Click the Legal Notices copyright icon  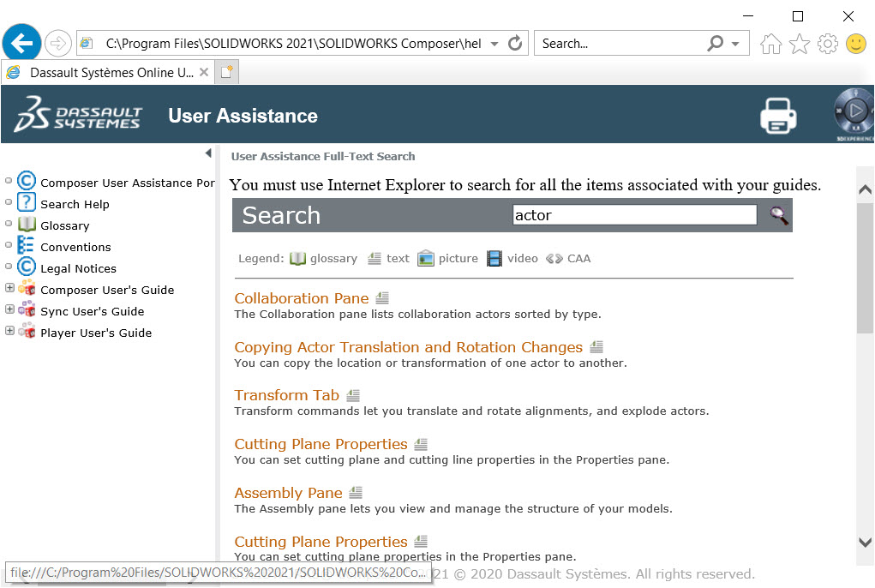27,266
